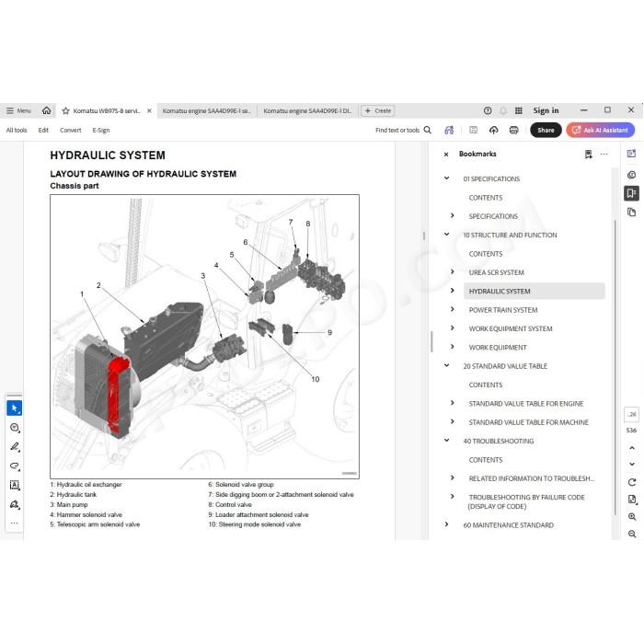Open the WORK EQUIPMENT bookmark
Screen dimensions: 644x644
click(498, 348)
